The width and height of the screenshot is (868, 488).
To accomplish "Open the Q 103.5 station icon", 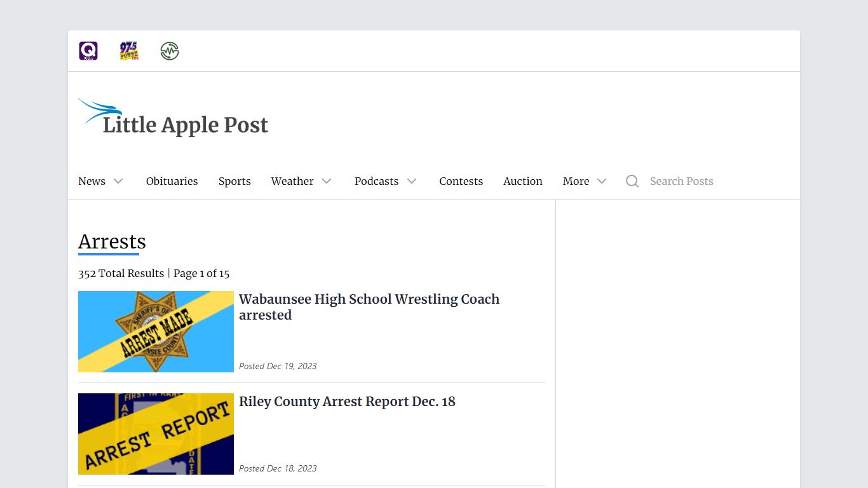I will click(x=88, y=51).
